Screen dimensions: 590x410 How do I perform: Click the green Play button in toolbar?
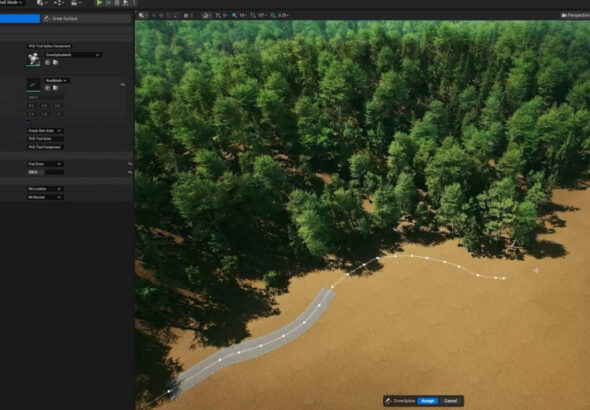point(99,3)
